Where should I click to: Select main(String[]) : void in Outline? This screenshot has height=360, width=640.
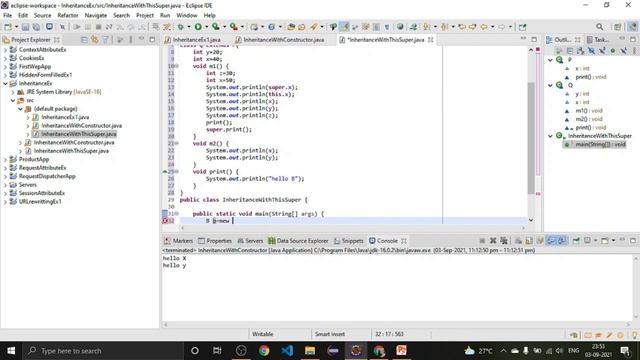coord(600,144)
